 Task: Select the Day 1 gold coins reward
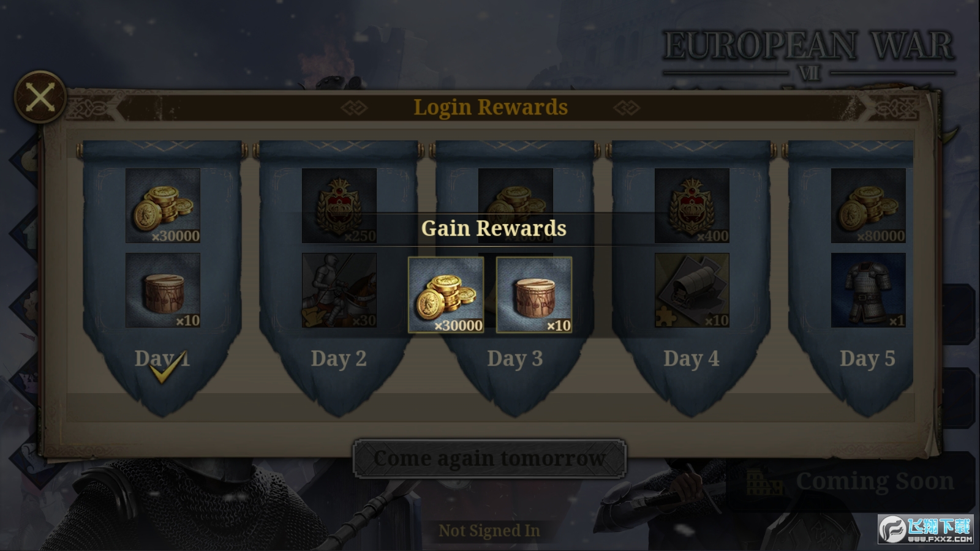pos(163,206)
